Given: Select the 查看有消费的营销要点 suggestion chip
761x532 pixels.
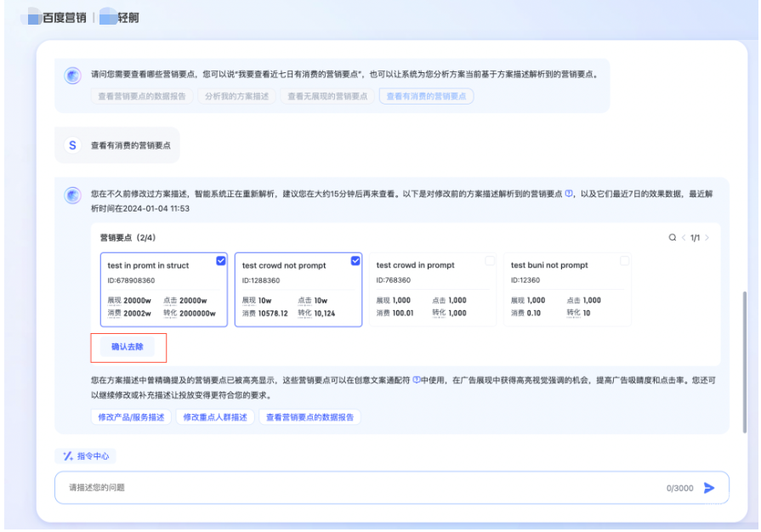Looking at the screenshot, I should (x=426, y=96).
